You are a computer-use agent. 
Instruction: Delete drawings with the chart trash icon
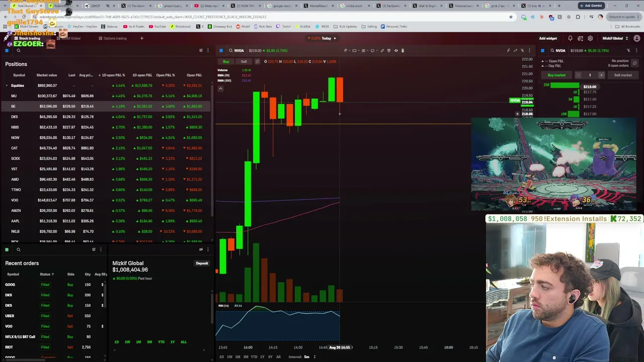click(x=403, y=50)
